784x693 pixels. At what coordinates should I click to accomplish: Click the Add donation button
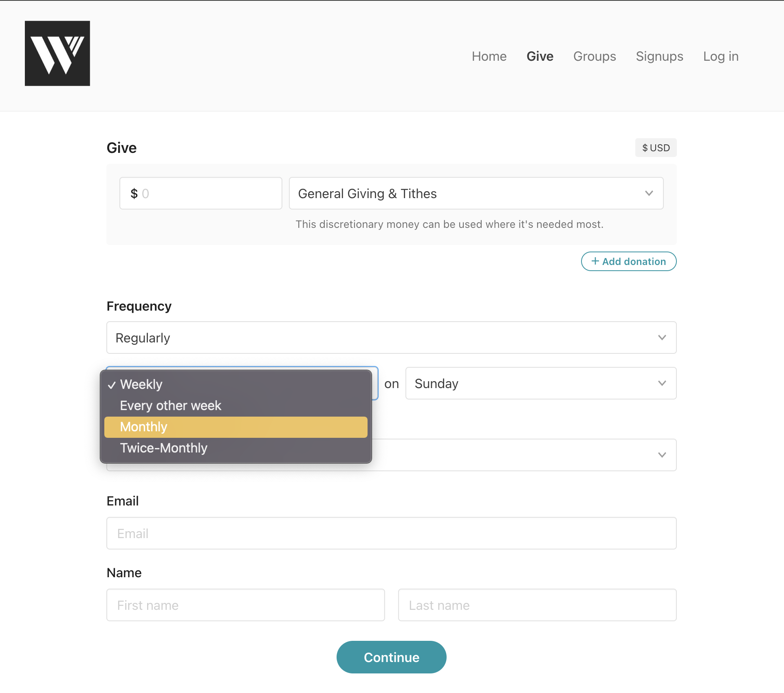coord(628,261)
